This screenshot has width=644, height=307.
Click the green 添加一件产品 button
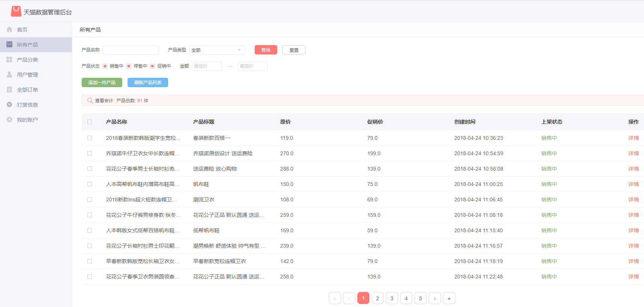102,83
